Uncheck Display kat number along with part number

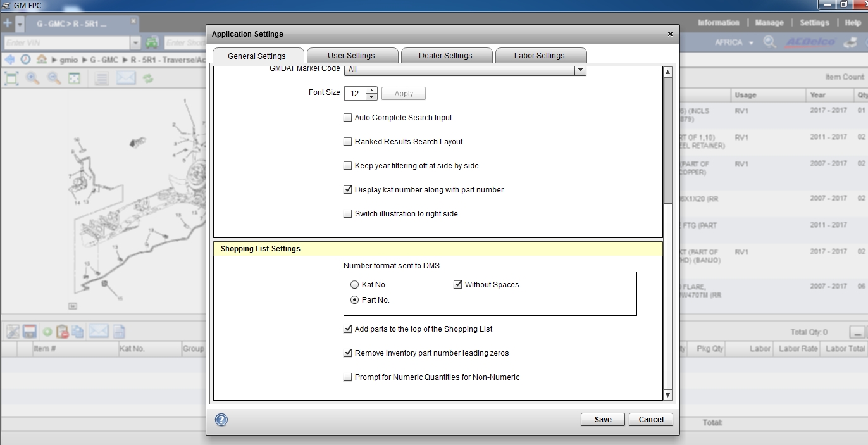point(347,190)
